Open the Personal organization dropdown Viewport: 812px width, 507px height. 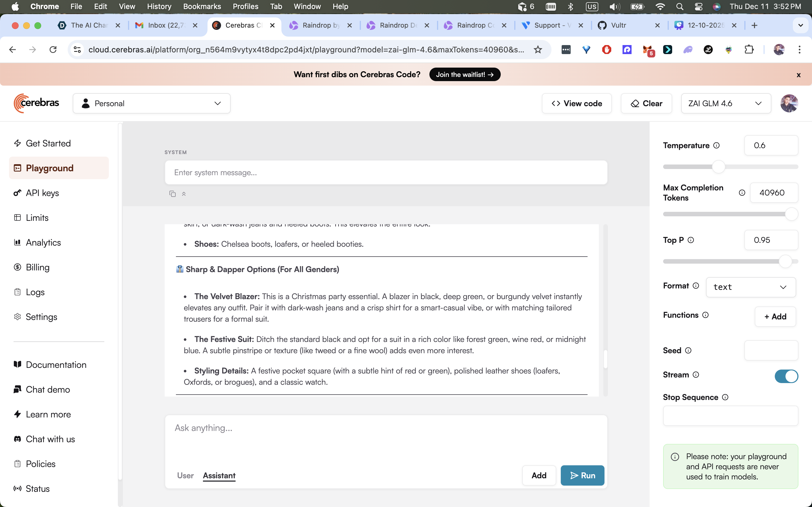click(x=151, y=103)
